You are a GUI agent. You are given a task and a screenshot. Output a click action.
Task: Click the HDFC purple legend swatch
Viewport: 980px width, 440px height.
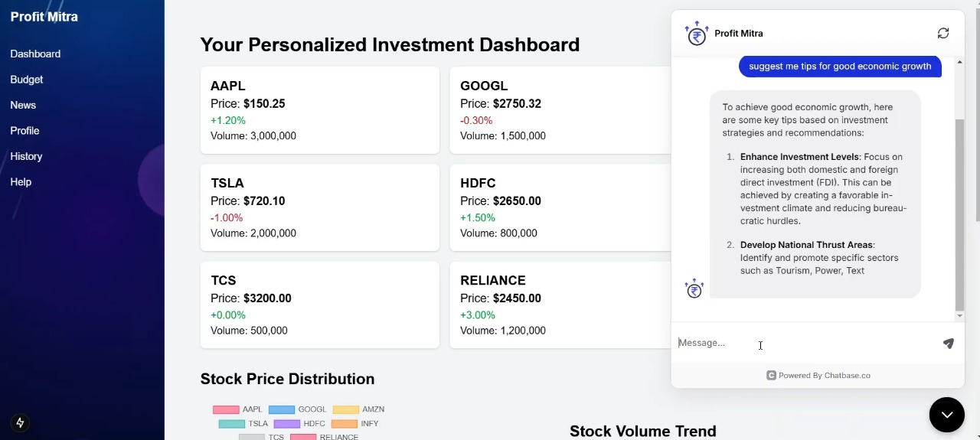(287, 423)
